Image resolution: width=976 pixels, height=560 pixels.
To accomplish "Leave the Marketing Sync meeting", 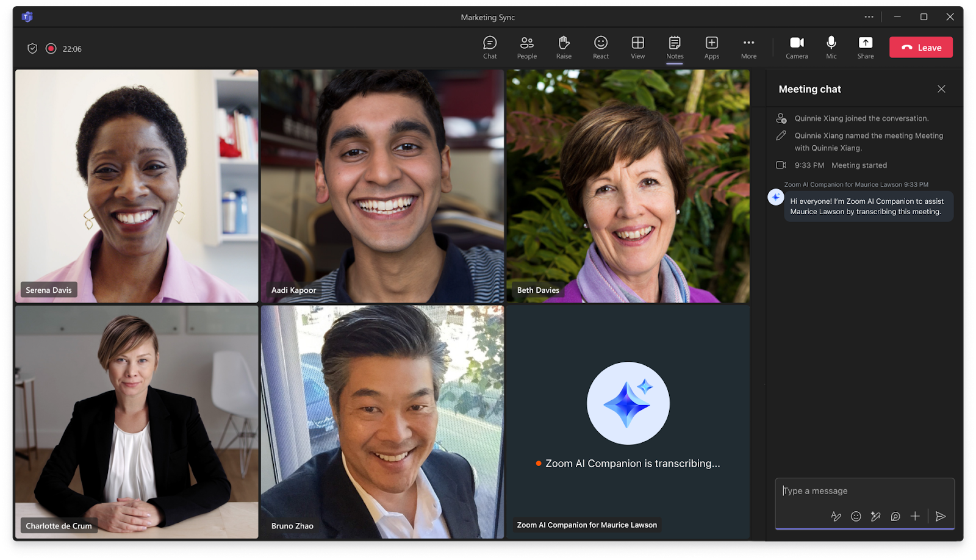I will [x=920, y=47].
